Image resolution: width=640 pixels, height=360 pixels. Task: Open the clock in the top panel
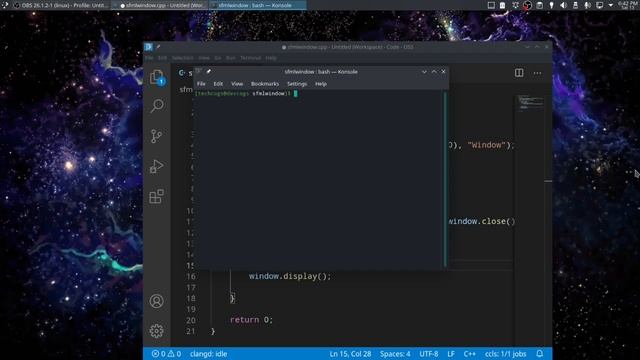628,5
